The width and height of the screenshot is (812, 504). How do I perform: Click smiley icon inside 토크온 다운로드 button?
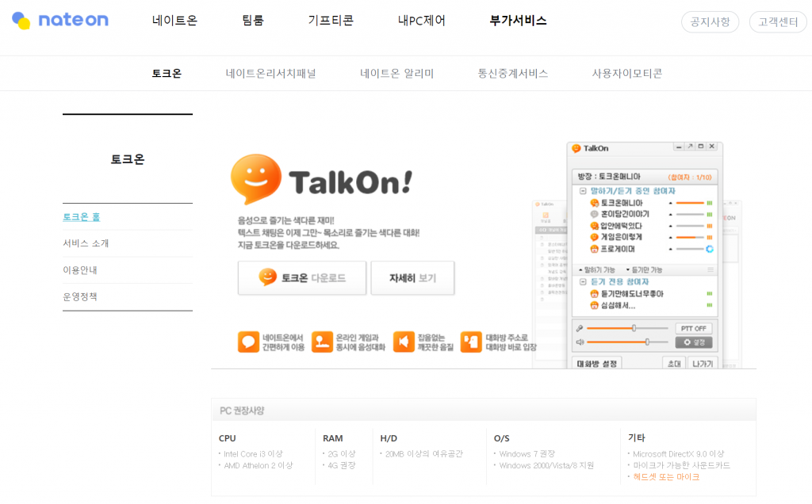pos(268,277)
